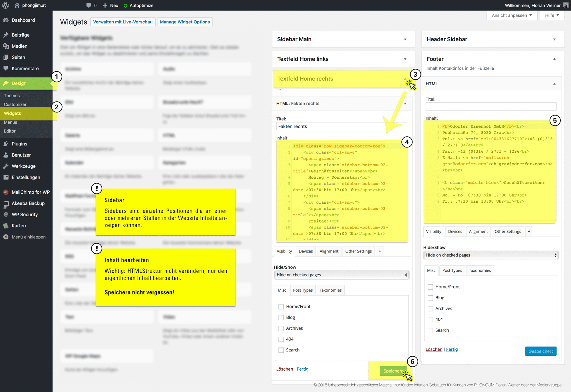Switch to Devices tab in Fakten rechts widget

(306, 251)
